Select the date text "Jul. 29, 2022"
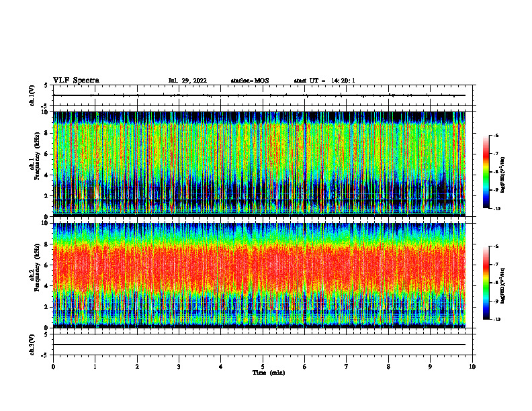532x411 pixels. 187,81
